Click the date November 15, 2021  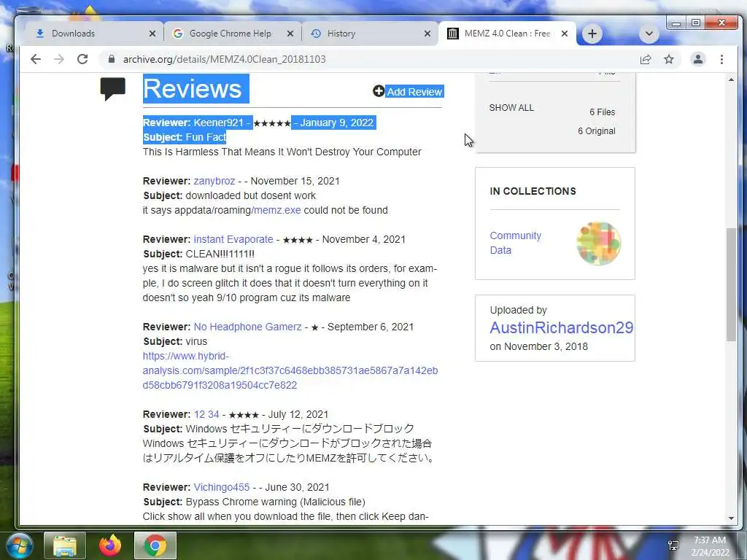click(x=295, y=181)
